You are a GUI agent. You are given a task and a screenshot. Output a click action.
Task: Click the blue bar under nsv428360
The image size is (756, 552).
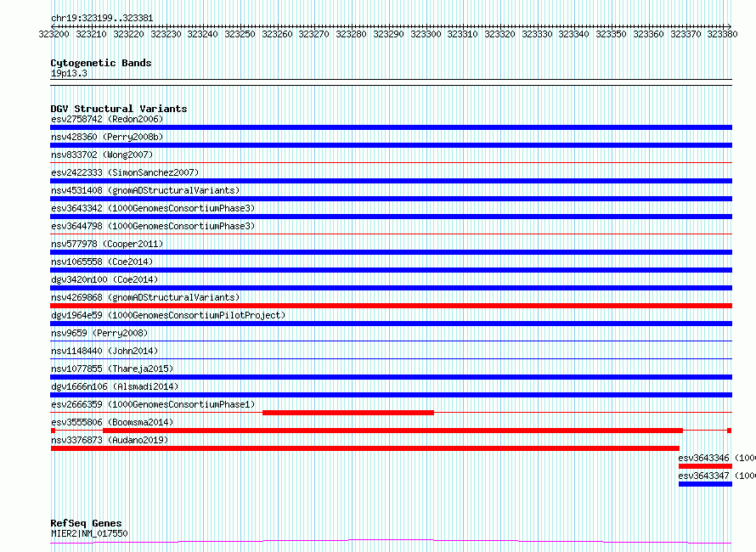pos(391,145)
